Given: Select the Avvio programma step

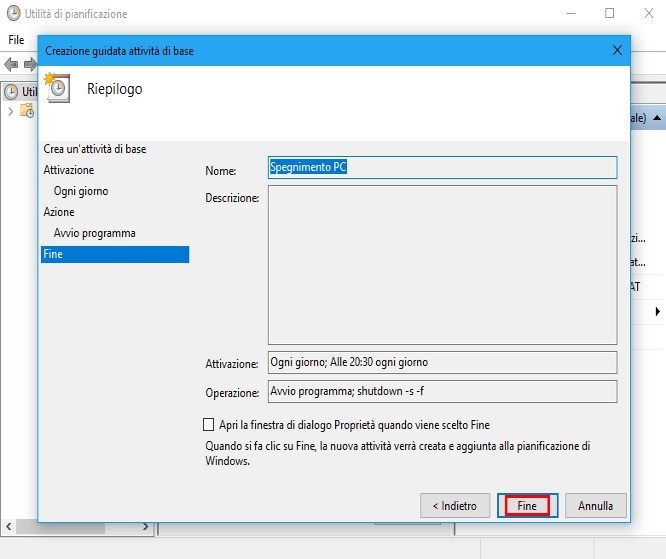Looking at the screenshot, I should click(94, 233).
